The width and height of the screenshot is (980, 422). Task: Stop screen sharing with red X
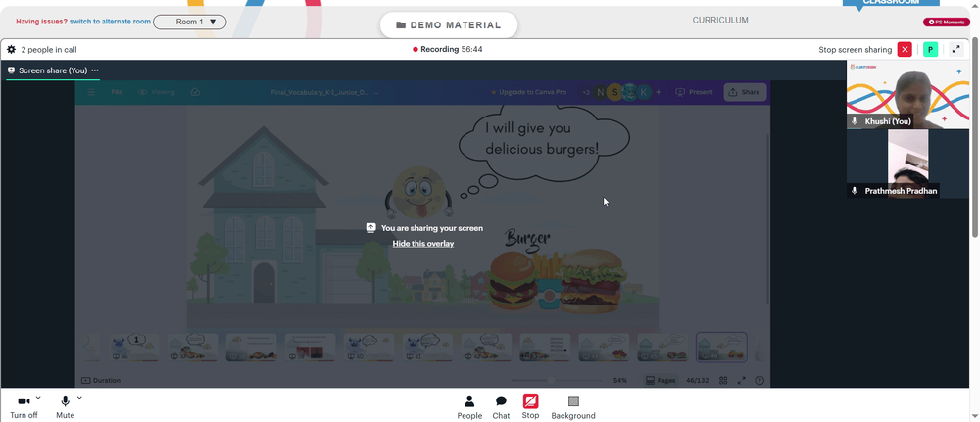pyautogui.click(x=905, y=49)
